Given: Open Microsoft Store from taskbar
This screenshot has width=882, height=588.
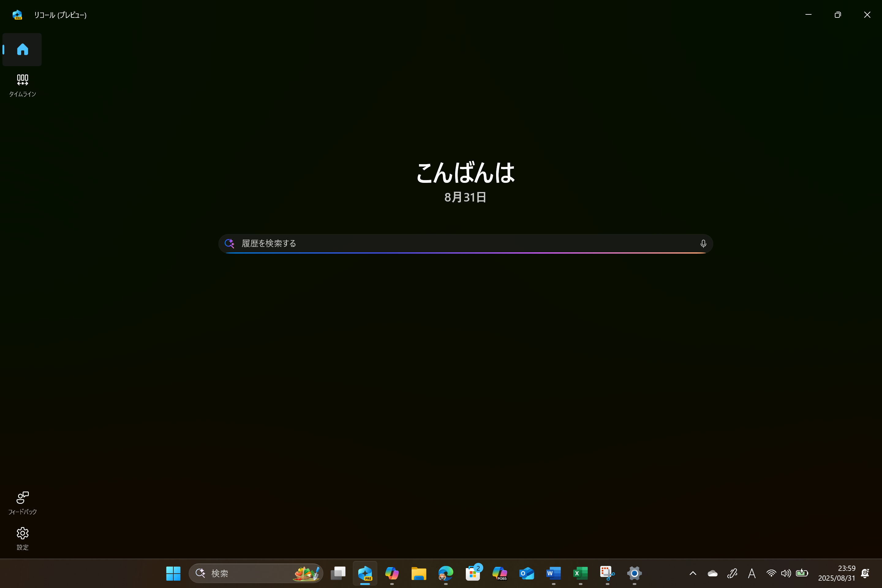Looking at the screenshot, I should click(473, 573).
